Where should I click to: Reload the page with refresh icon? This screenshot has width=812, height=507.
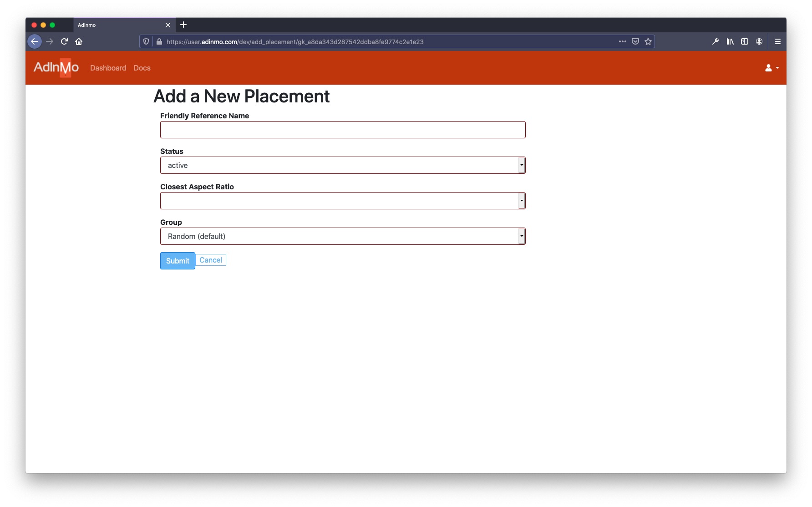[64, 41]
